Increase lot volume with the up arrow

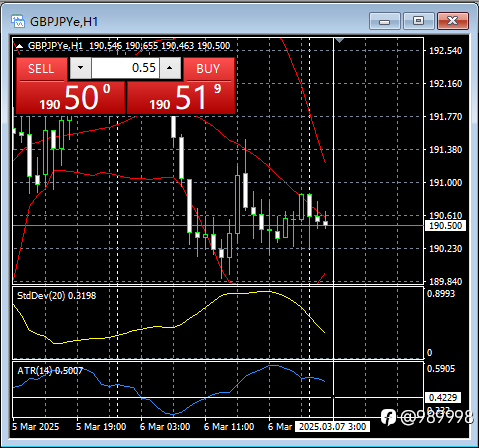coord(170,68)
